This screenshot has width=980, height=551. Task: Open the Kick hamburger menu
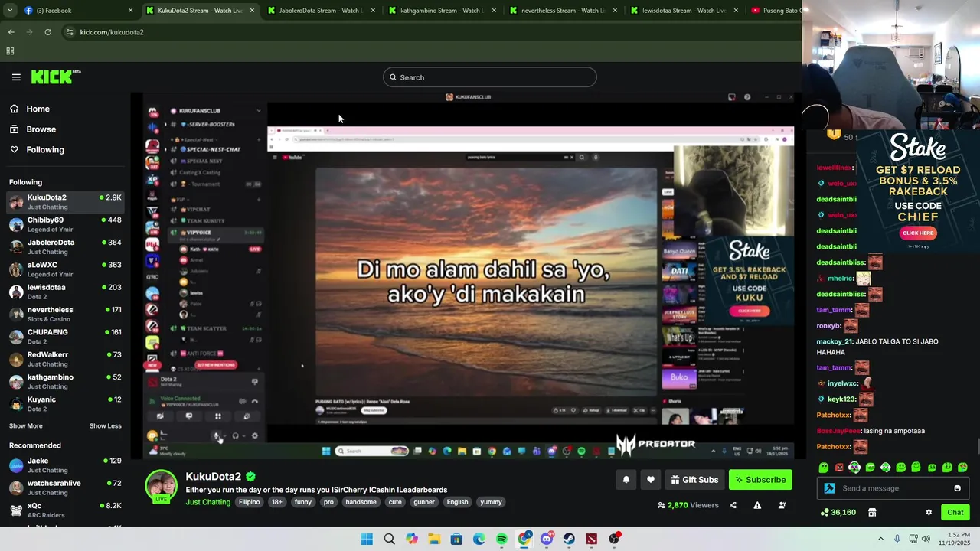16,77
